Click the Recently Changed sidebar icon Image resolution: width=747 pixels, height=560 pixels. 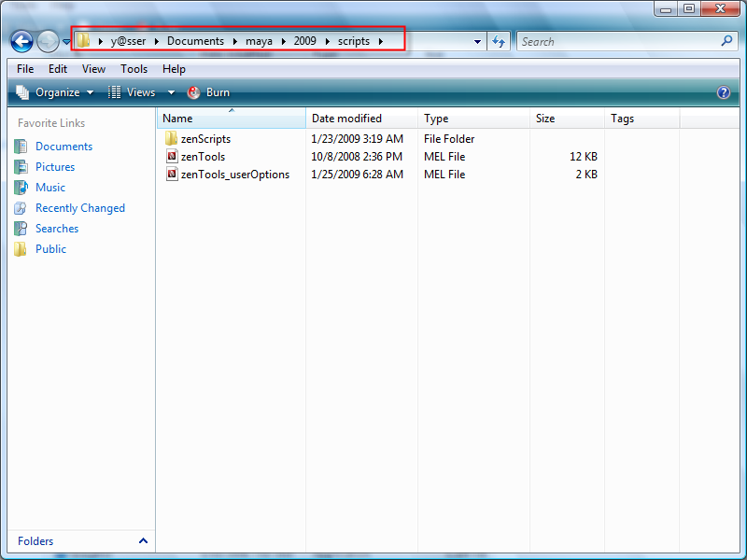pos(21,208)
